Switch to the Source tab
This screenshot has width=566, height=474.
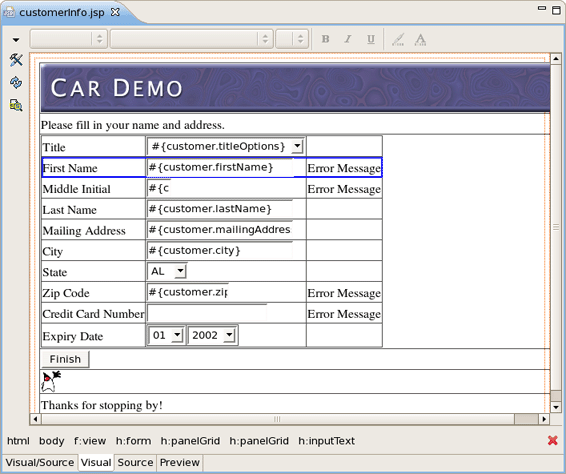click(135, 462)
